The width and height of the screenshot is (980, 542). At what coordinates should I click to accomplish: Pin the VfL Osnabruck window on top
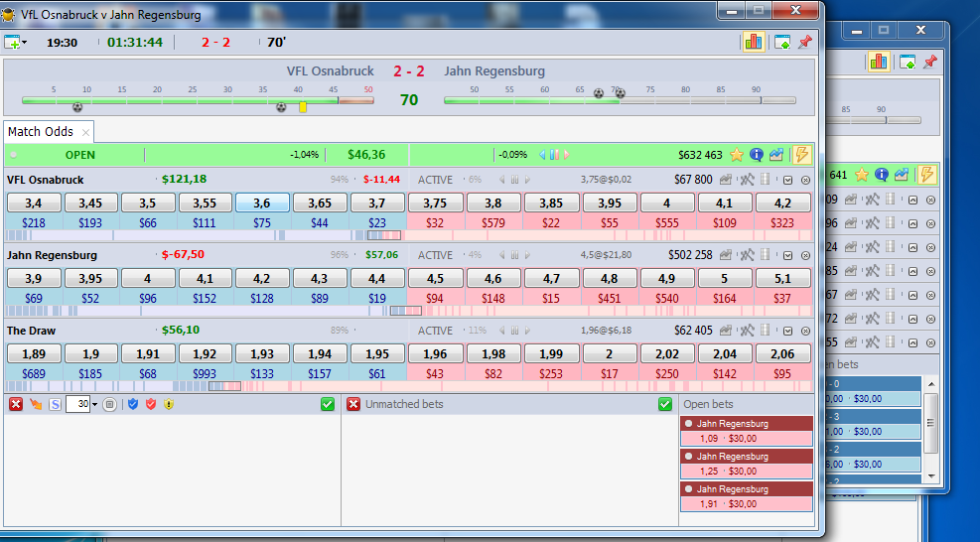click(805, 43)
